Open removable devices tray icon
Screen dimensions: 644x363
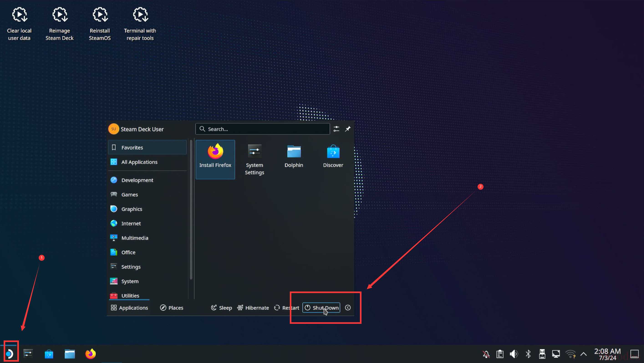(x=542, y=354)
